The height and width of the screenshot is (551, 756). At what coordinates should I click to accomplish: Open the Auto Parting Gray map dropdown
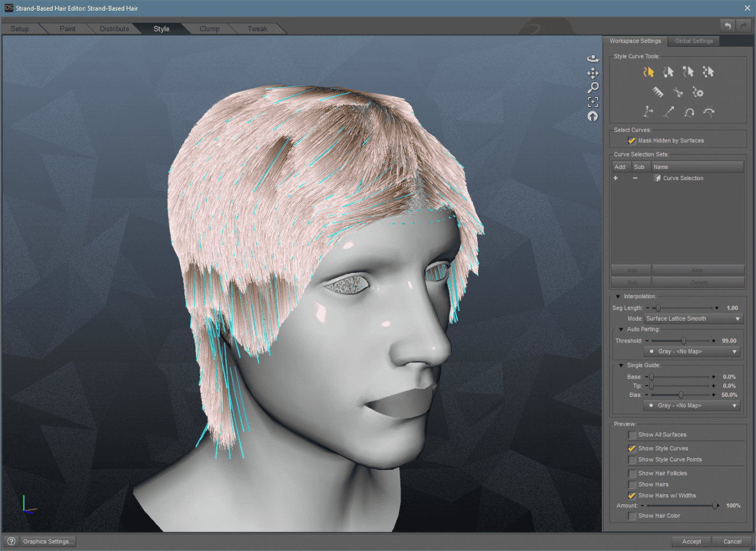(692, 351)
